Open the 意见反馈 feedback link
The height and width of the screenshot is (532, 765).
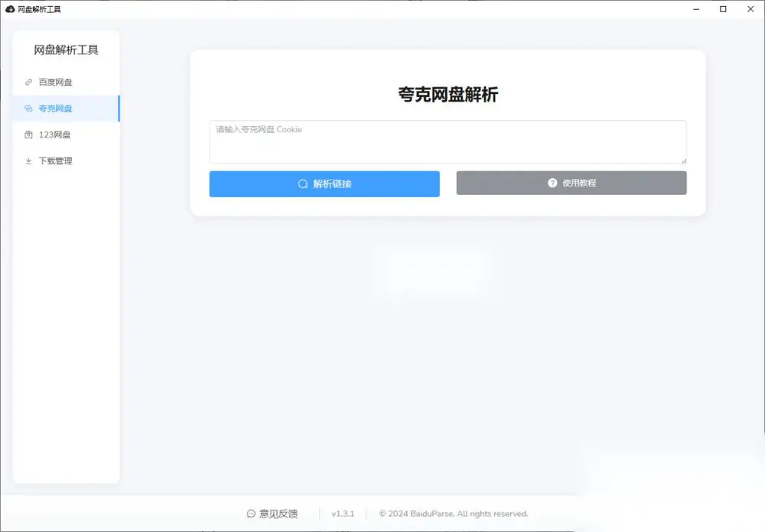click(272, 514)
